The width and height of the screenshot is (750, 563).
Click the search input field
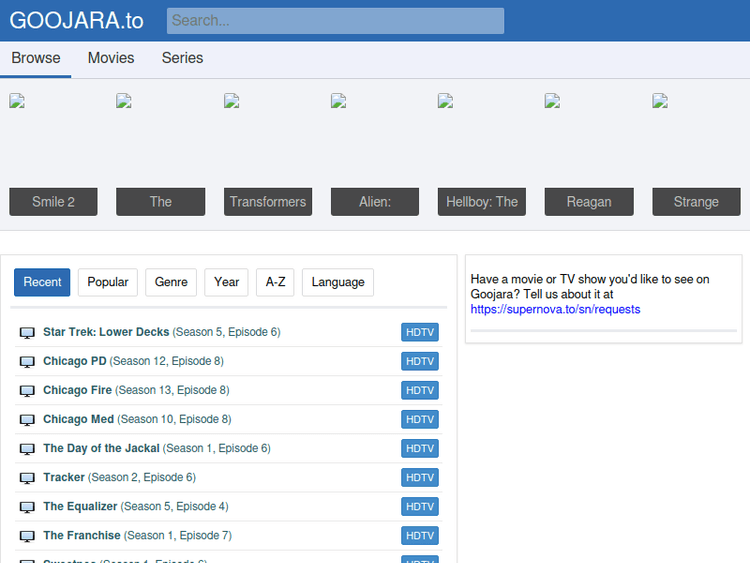335,20
